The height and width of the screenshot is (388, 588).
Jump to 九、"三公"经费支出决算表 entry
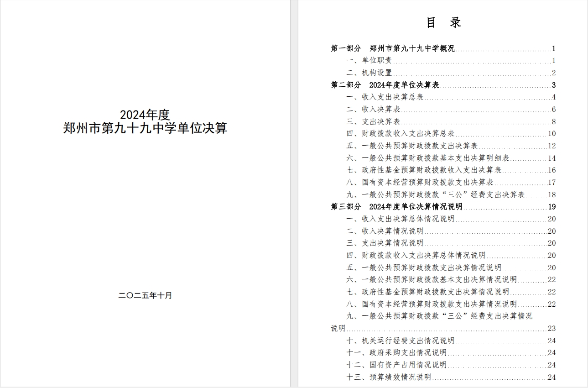(436, 195)
